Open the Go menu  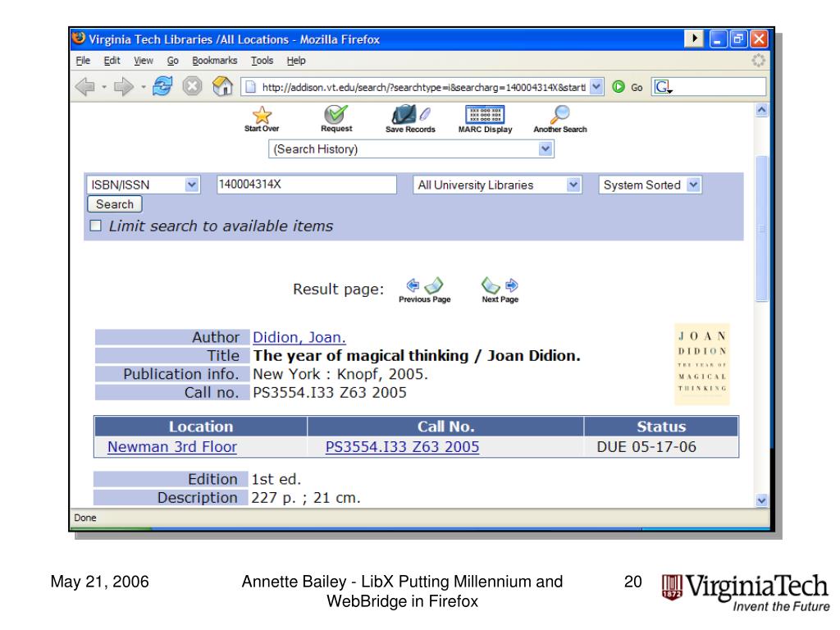click(x=172, y=61)
